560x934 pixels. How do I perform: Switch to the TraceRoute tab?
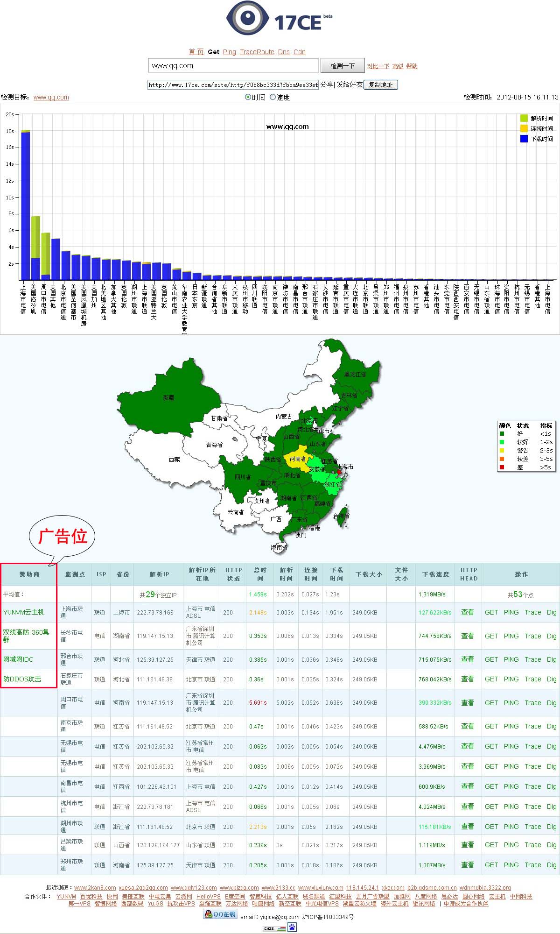257,52
